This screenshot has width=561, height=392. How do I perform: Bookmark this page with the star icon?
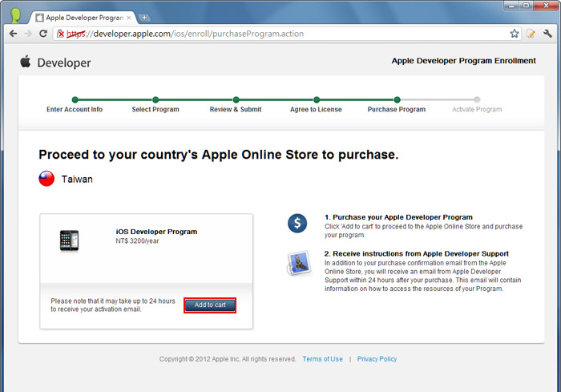[515, 34]
